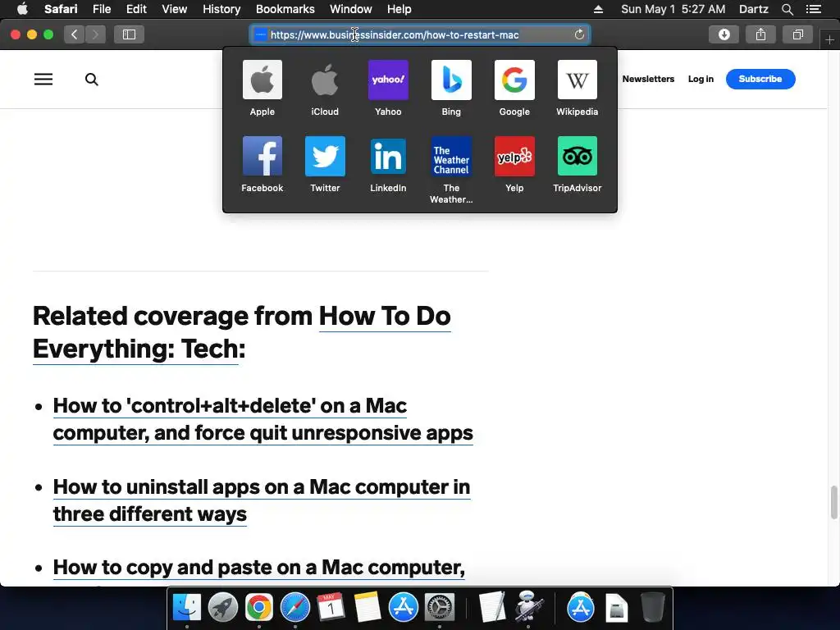Open the Trash in the Dock
This screenshot has width=840, height=630.
pos(653,608)
